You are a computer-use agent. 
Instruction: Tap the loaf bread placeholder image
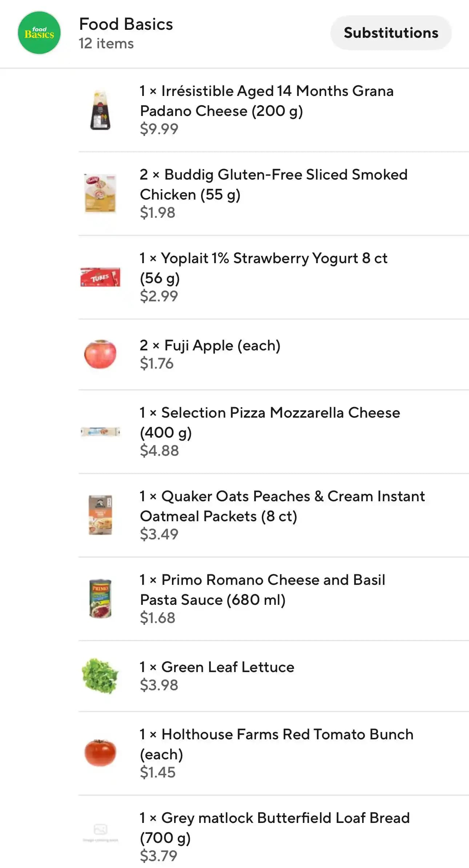click(100, 831)
